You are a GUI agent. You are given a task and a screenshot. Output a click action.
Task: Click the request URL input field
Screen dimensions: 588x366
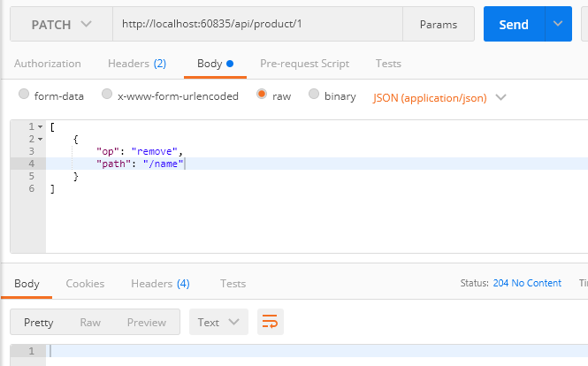256,25
